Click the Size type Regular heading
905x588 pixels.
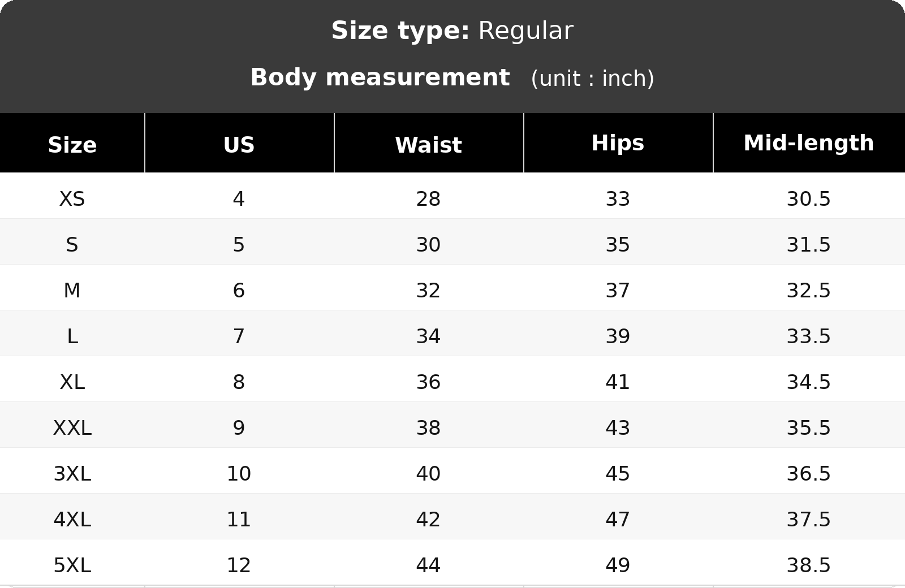coord(452,31)
